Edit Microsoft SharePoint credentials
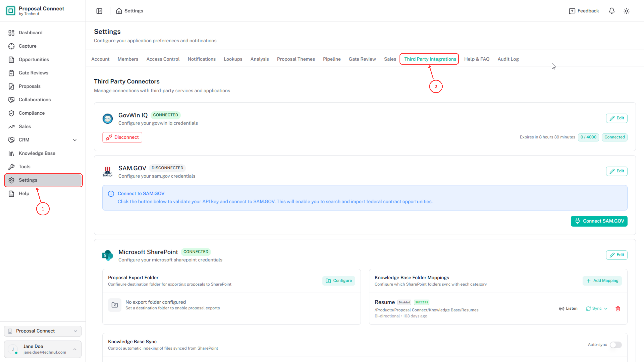 [x=616, y=255]
